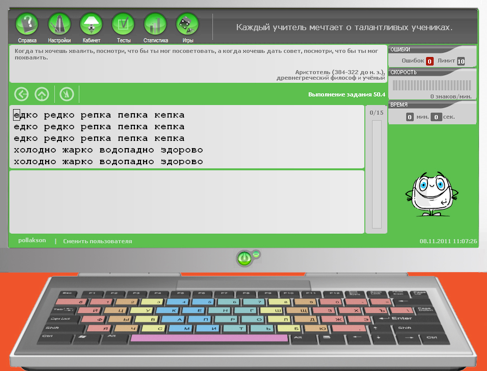Click the pink spacebar on virtual keyboard
The width and height of the screenshot is (487, 371).
209,338
